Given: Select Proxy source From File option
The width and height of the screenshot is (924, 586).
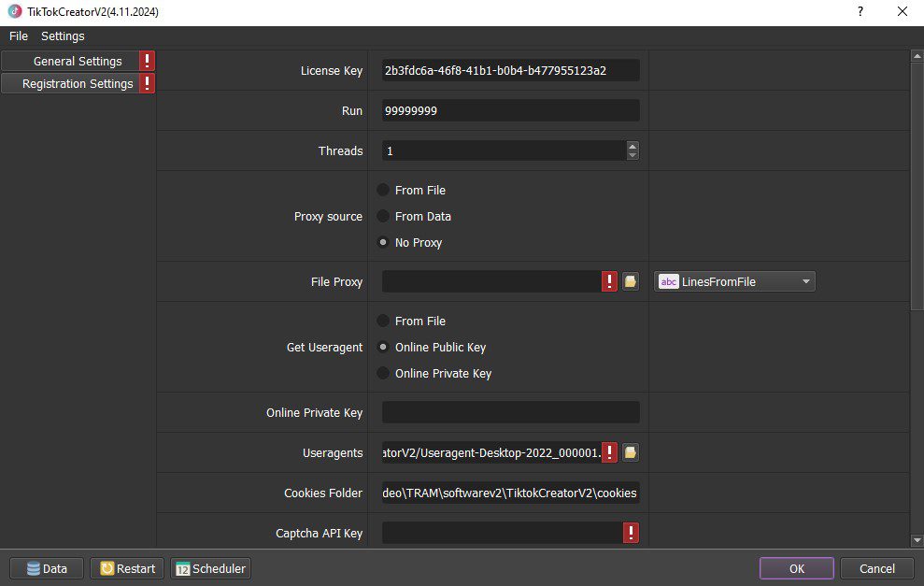Looking at the screenshot, I should click(x=383, y=190).
